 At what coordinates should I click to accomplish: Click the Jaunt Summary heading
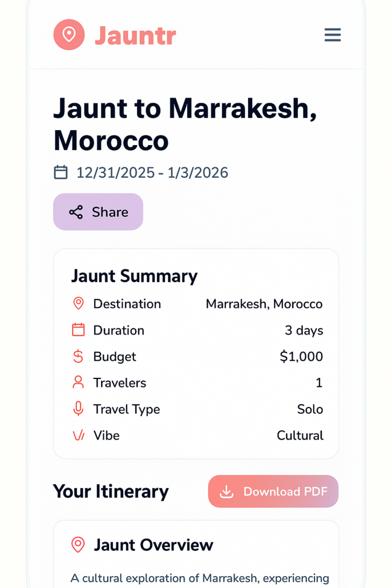[134, 276]
